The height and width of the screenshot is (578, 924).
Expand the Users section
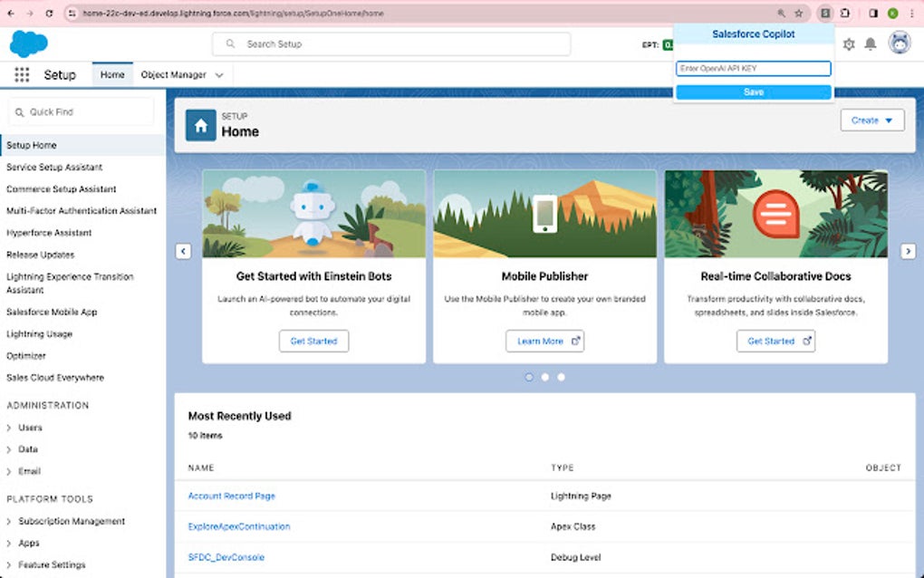29,427
